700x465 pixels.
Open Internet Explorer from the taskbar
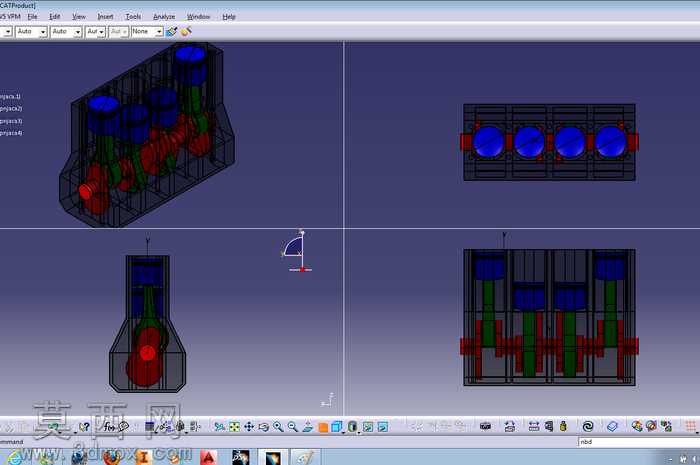tap(13, 458)
